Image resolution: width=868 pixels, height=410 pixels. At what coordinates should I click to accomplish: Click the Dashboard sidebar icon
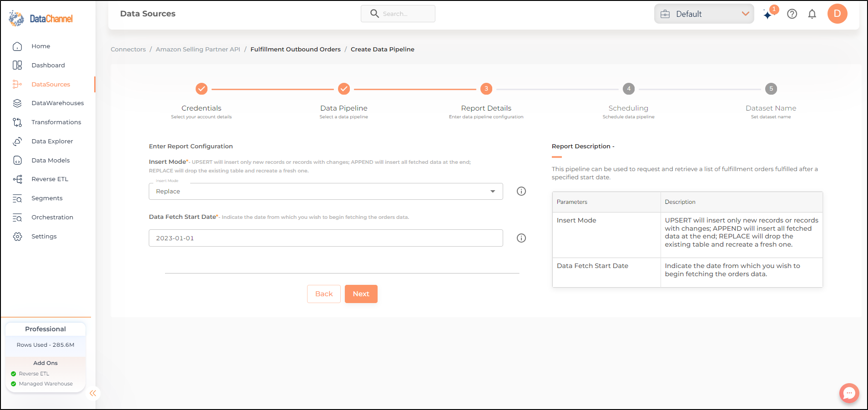pos(17,66)
